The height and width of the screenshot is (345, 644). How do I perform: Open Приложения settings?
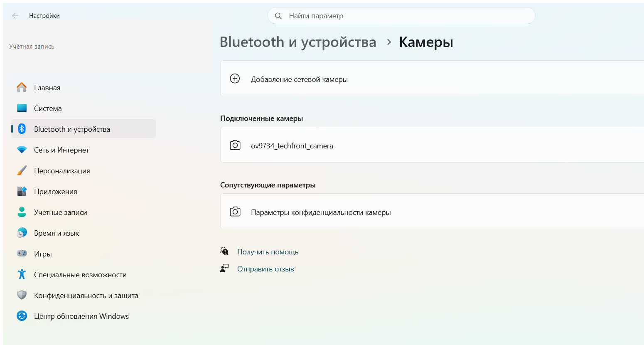pos(84,191)
